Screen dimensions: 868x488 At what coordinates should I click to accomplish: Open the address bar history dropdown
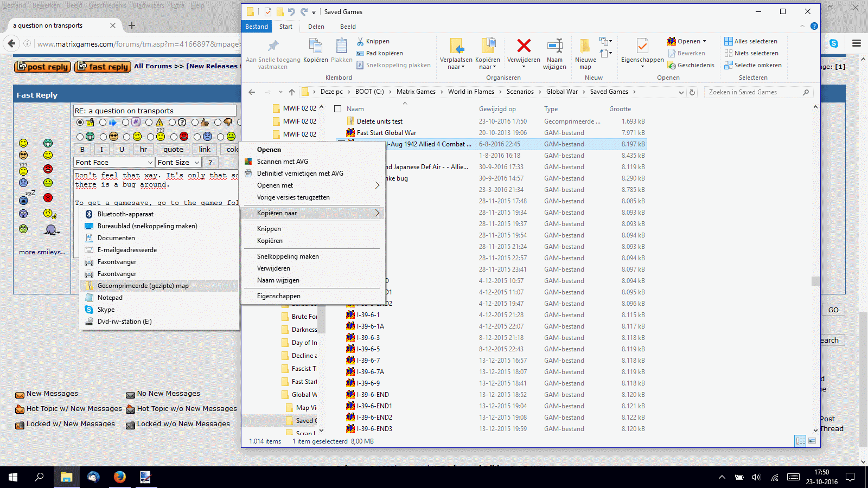point(681,92)
